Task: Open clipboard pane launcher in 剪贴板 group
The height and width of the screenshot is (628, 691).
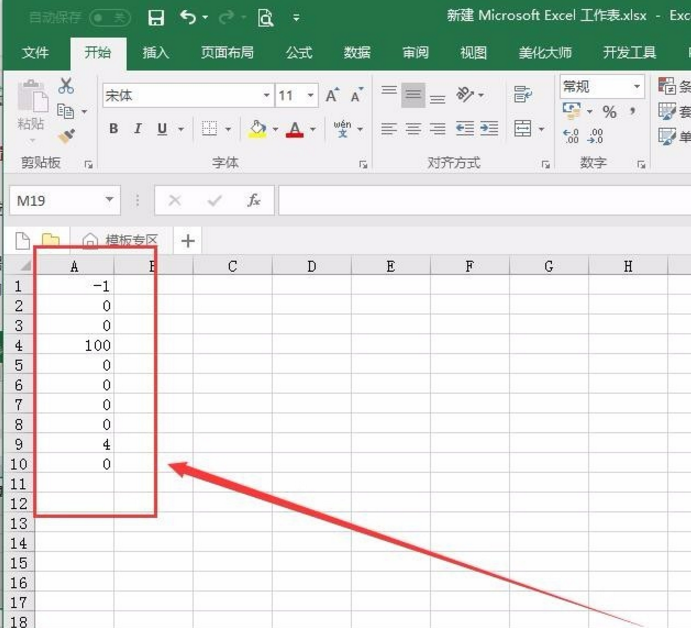Action: click(89, 164)
